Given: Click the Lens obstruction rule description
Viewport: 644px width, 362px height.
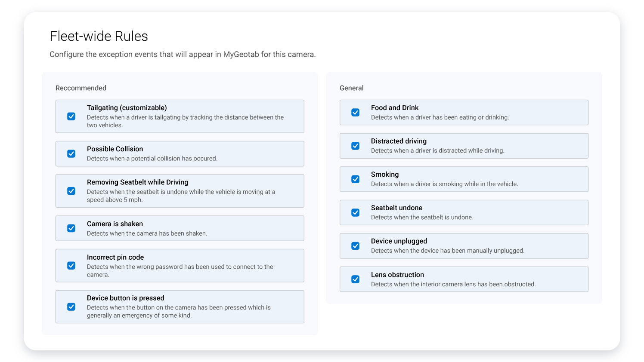Looking at the screenshot, I should pos(453,284).
